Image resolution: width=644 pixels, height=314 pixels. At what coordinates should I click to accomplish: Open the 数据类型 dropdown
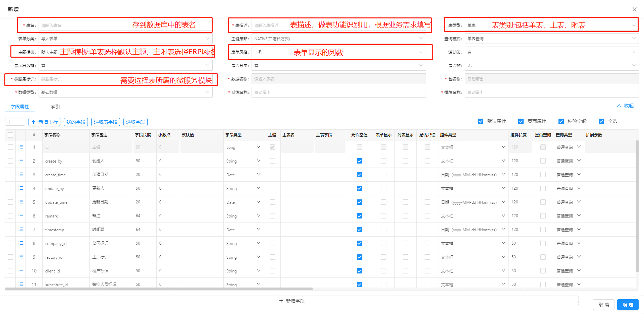pyautogui.click(x=125, y=92)
